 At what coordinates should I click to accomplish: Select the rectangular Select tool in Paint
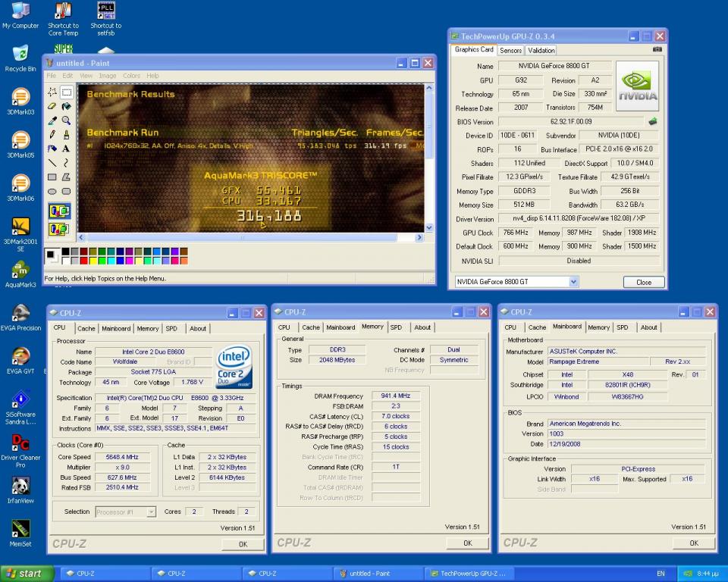[x=67, y=92]
